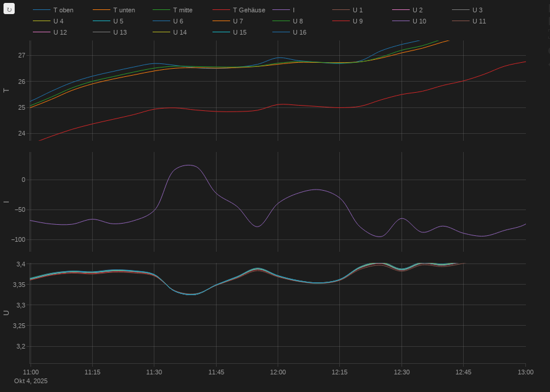Click the U 12 legend item
Viewport: 550px width, 392px height.
60,32
